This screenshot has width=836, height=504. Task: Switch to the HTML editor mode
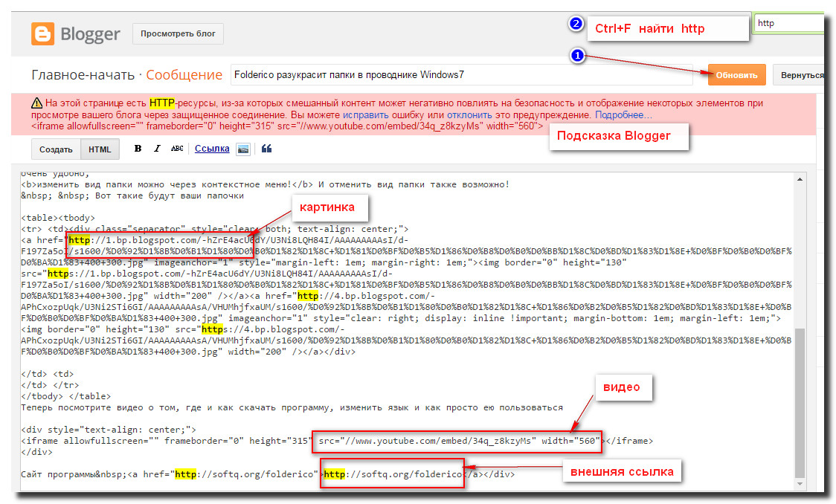[100, 149]
